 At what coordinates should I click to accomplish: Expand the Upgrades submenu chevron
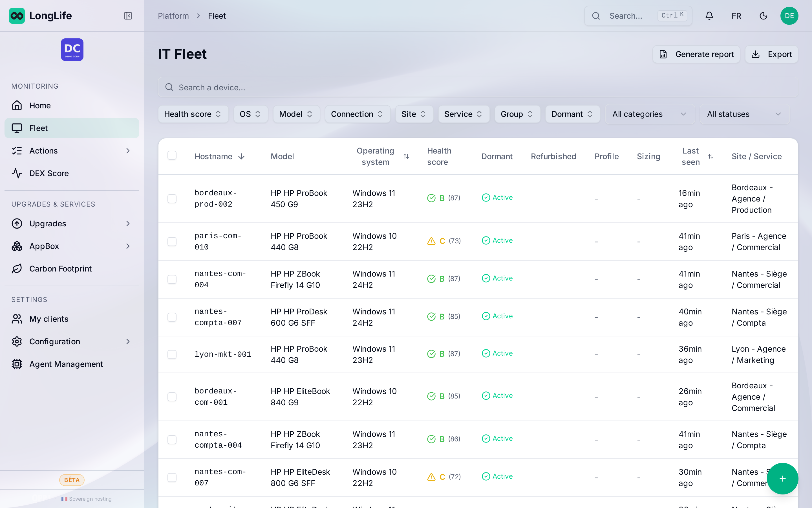(128, 224)
